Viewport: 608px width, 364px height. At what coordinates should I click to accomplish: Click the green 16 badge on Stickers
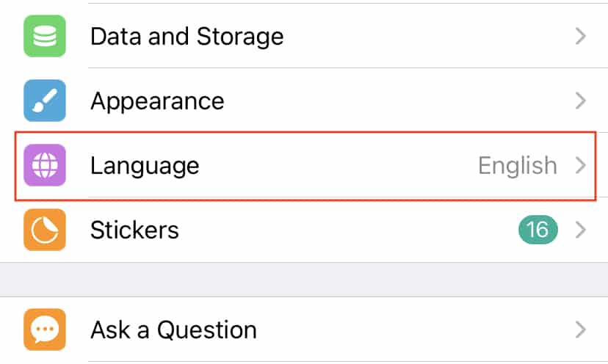pyautogui.click(x=538, y=230)
